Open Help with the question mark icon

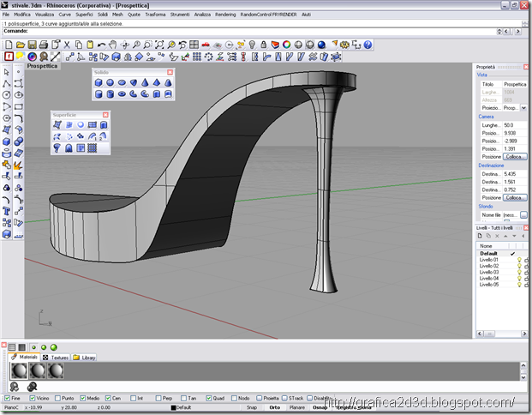tap(368, 45)
